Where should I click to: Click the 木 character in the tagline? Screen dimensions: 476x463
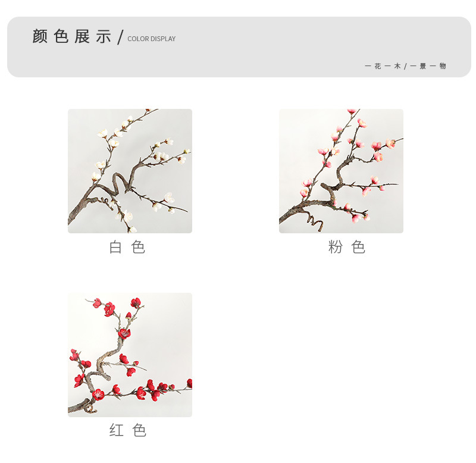[x=397, y=66]
